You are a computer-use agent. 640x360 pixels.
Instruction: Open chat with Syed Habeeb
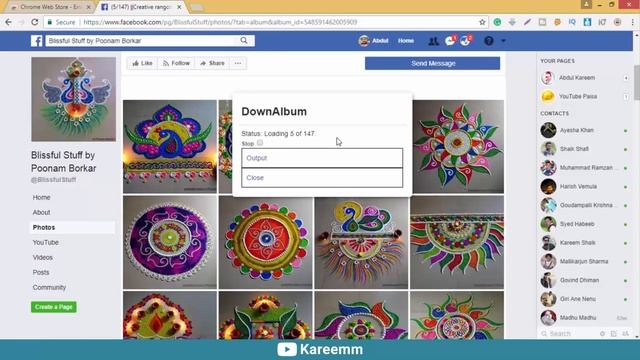pos(584,224)
